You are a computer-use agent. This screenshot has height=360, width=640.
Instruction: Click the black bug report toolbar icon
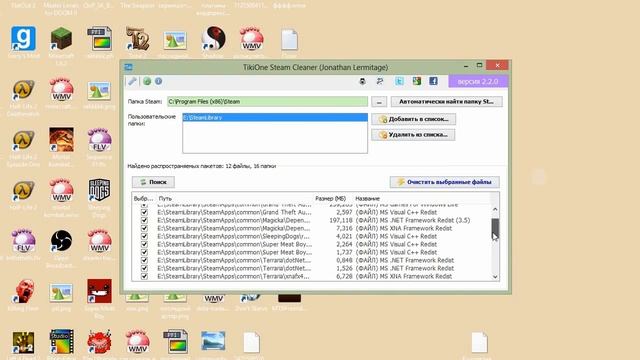(x=362, y=81)
